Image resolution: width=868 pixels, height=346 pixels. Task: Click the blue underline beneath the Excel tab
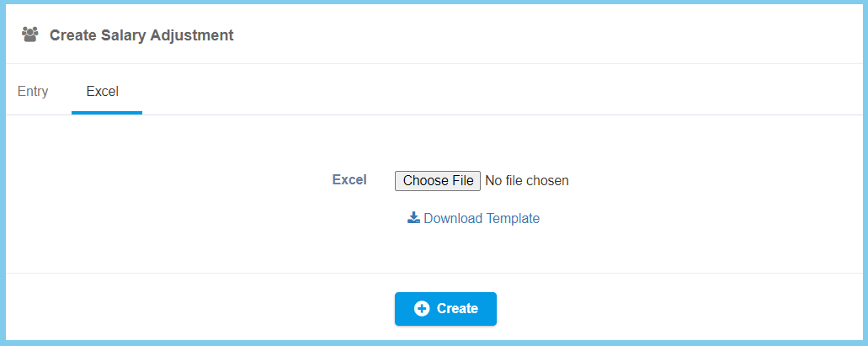click(107, 113)
